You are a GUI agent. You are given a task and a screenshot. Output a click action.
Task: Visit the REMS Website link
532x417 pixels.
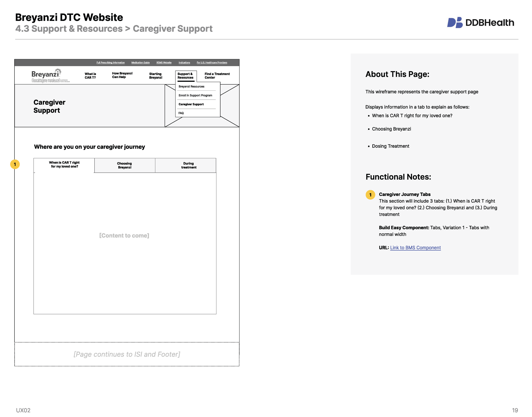coord(164,62)
